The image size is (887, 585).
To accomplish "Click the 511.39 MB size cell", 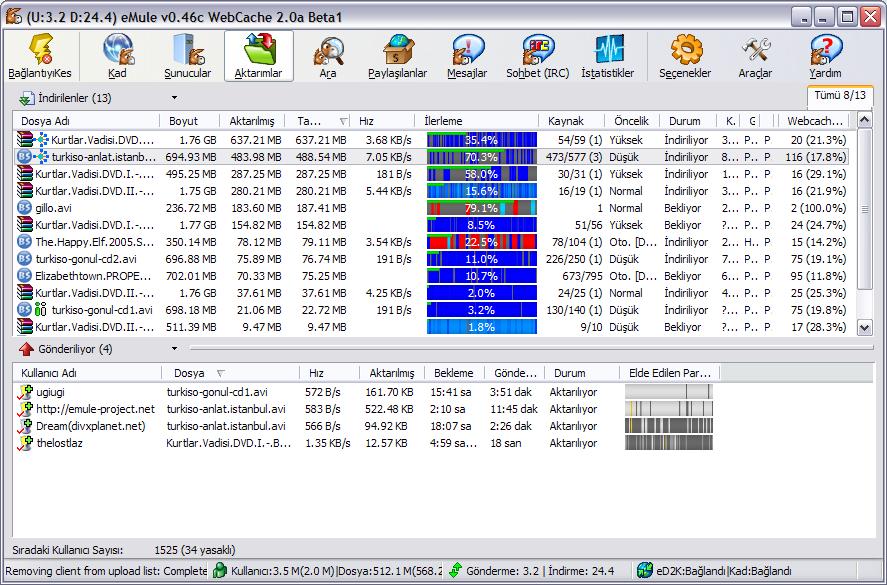I will point(191,326).
